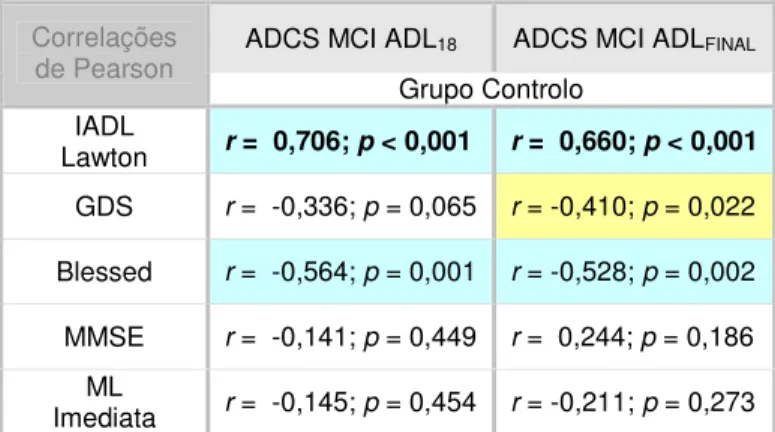Click the subscript 18 in ADL18 header
This screenshot has width=775, height=432.
click(446, 45)
